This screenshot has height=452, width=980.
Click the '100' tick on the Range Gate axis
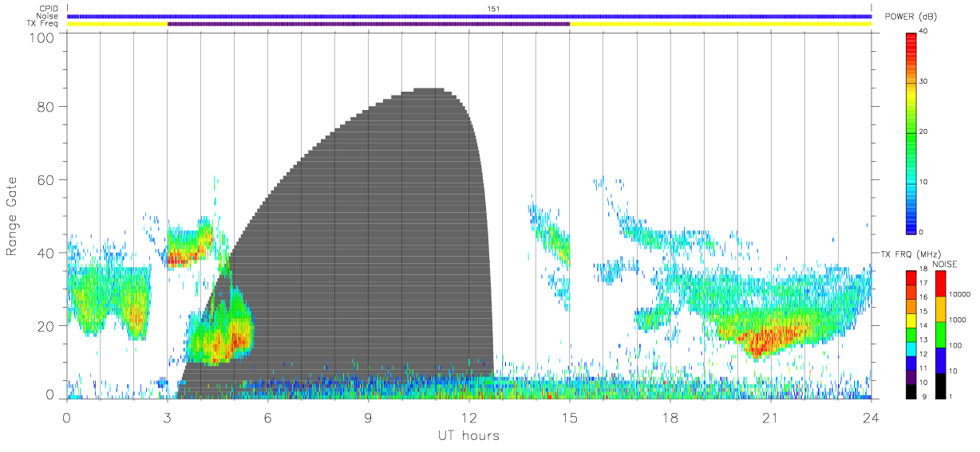click(x=41, y=37)
